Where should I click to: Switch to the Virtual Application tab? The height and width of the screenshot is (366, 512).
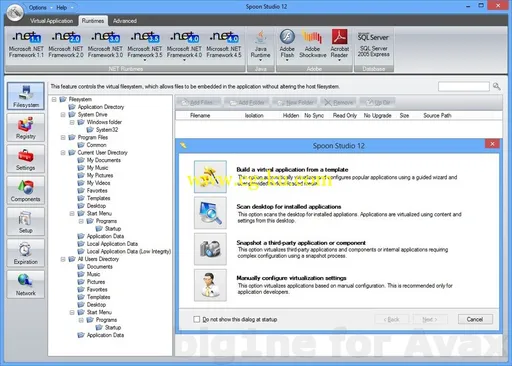click(51, 21)
